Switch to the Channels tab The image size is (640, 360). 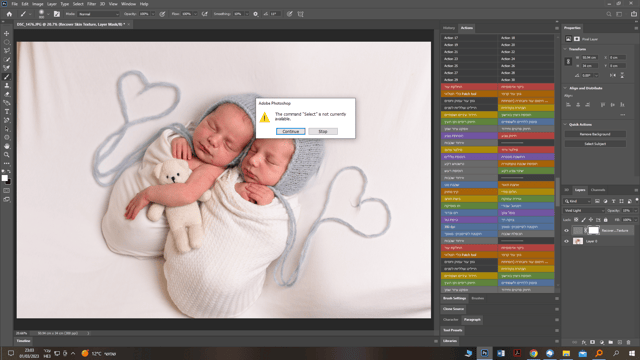(x=598, y=190)
